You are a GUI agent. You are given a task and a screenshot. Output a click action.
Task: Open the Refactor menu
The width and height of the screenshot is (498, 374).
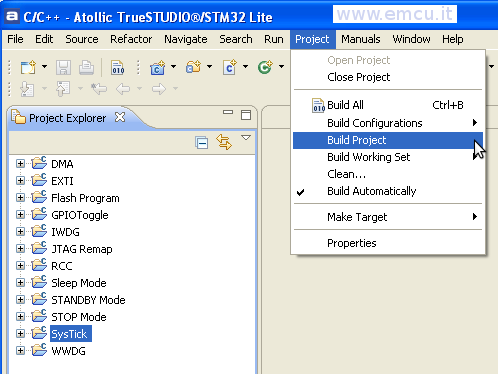[x=131, y=39]
